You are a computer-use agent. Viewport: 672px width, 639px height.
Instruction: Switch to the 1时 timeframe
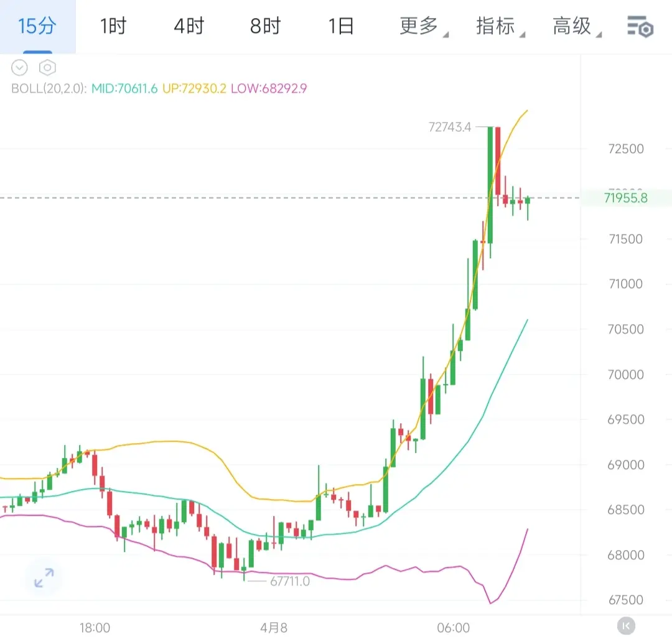coord(113,26)
